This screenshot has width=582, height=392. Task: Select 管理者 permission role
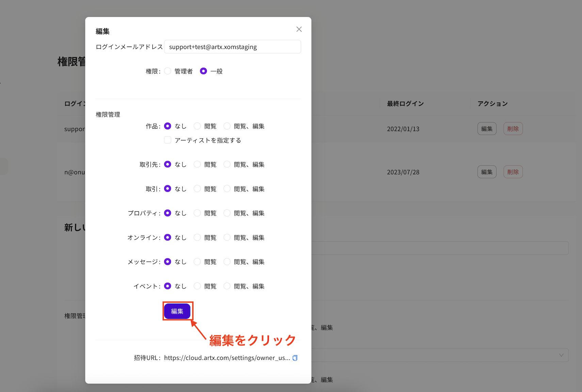click(167, 71)
